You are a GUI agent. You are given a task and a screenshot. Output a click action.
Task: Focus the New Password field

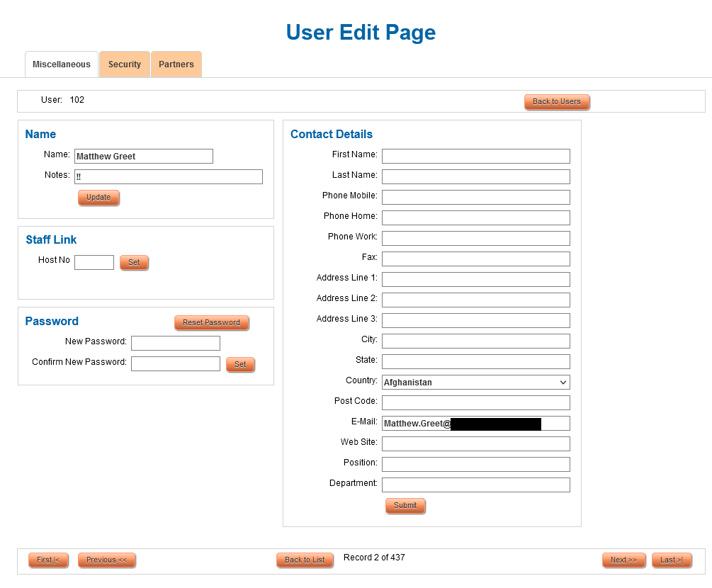tap(176, 344)
